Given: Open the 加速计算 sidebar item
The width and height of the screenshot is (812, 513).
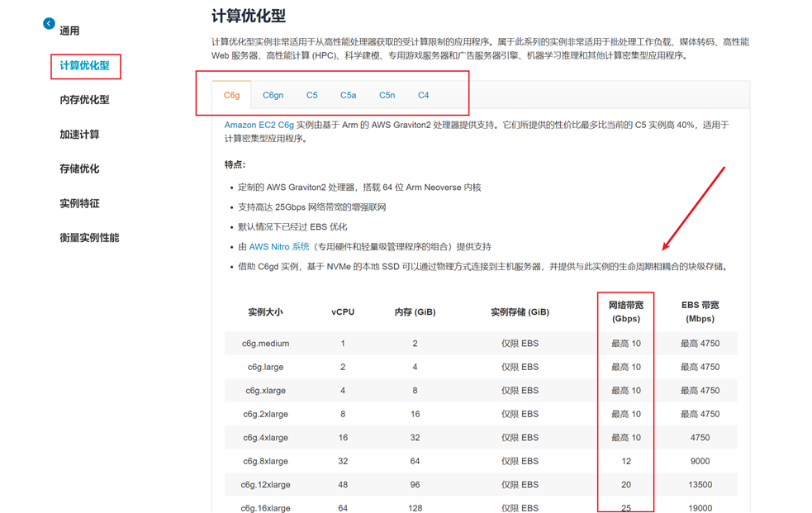Looking at the screenshot, I should (79, 135).
